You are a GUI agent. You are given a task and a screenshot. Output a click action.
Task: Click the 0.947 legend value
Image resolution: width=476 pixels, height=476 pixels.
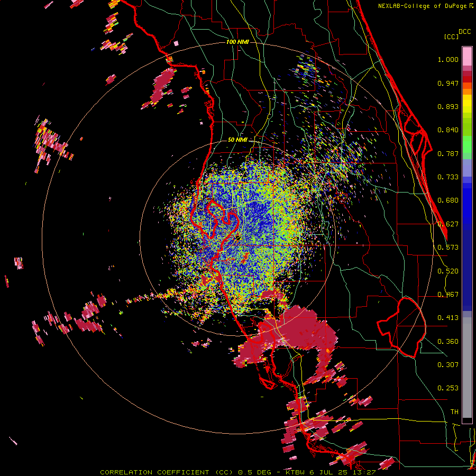coord(448,83)
